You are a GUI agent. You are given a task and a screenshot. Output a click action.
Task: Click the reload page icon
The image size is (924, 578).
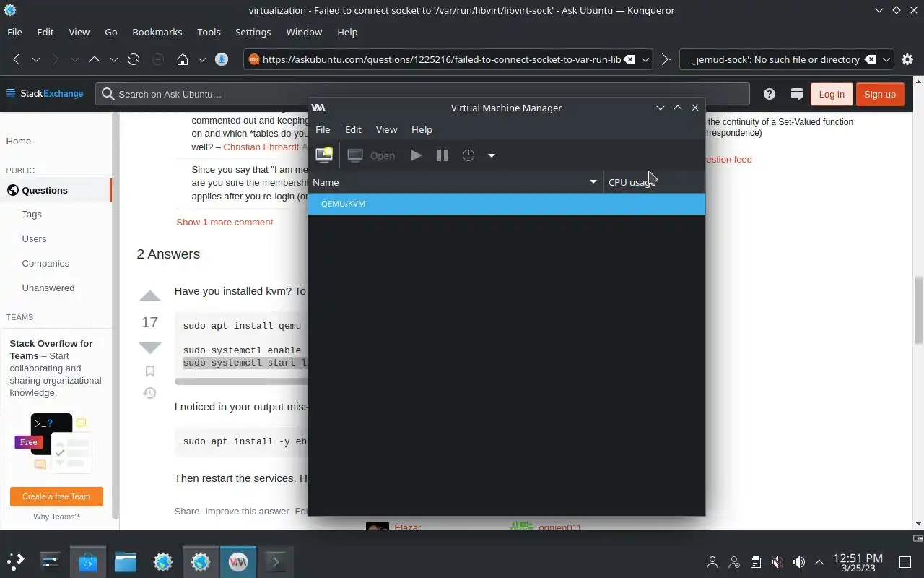click(134, 59)
